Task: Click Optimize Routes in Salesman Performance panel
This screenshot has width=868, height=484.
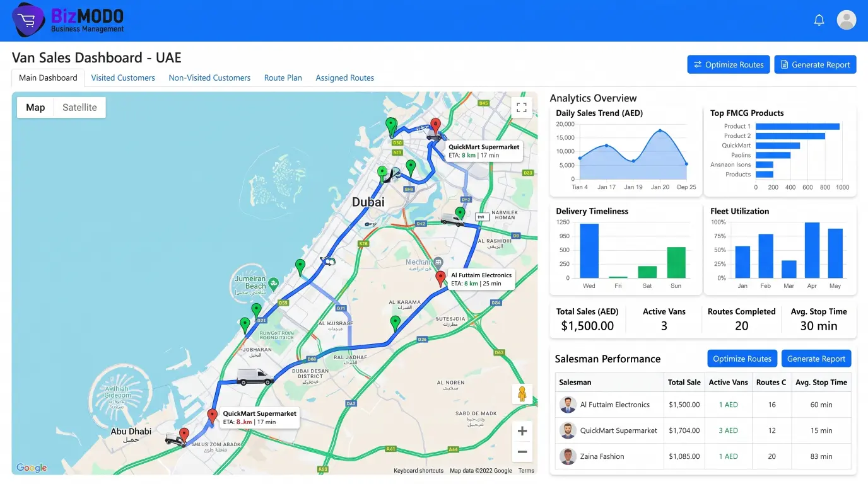Action: click(x=742, y=359)
